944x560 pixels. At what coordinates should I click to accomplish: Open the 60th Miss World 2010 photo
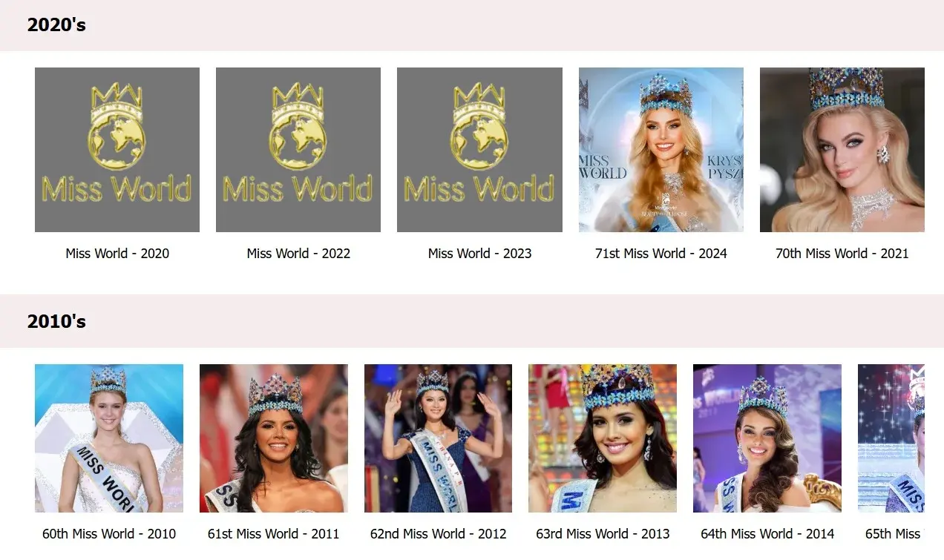click(109, 438)
